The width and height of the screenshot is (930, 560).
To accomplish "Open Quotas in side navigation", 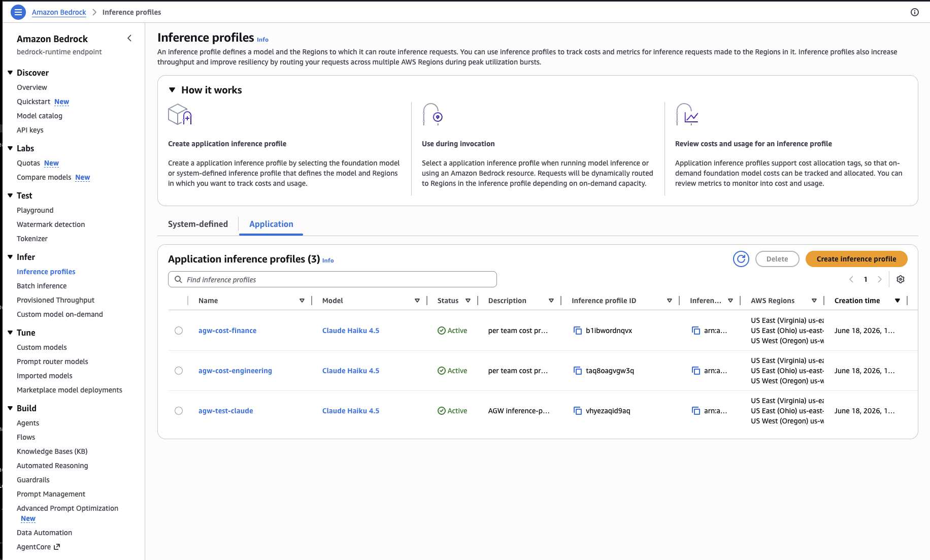I will (28, 163).
